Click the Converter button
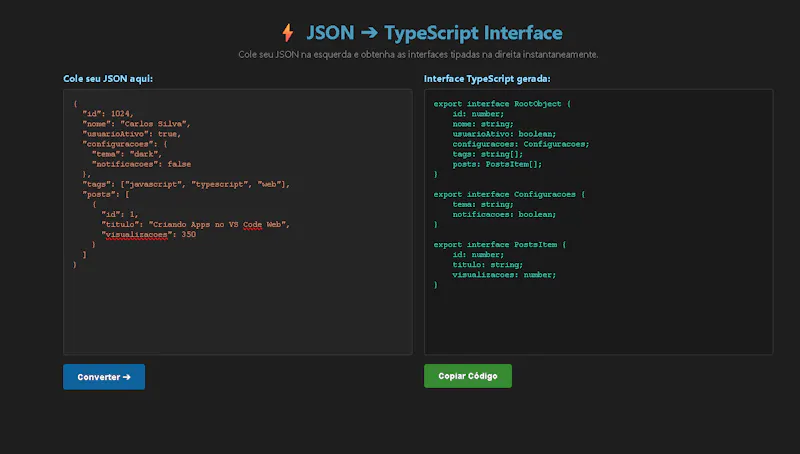Screen dimensions: 800x454 104,377
